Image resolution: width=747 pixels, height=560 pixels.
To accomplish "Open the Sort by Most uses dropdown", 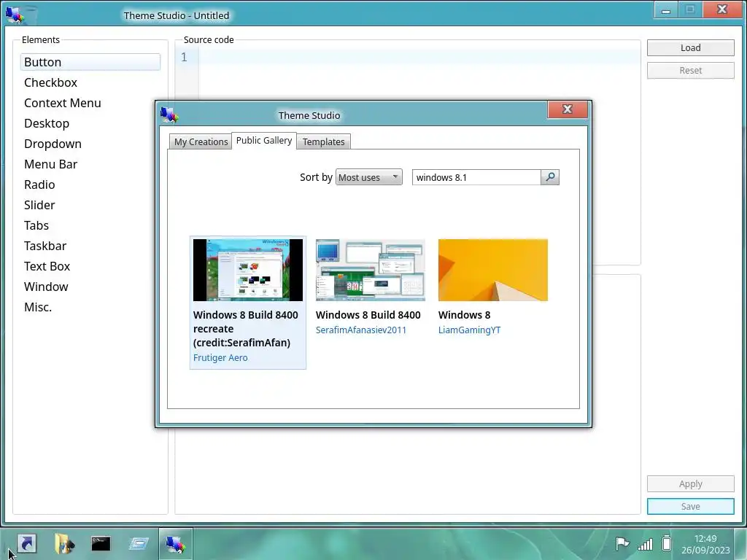I will [x=368, y=177].
